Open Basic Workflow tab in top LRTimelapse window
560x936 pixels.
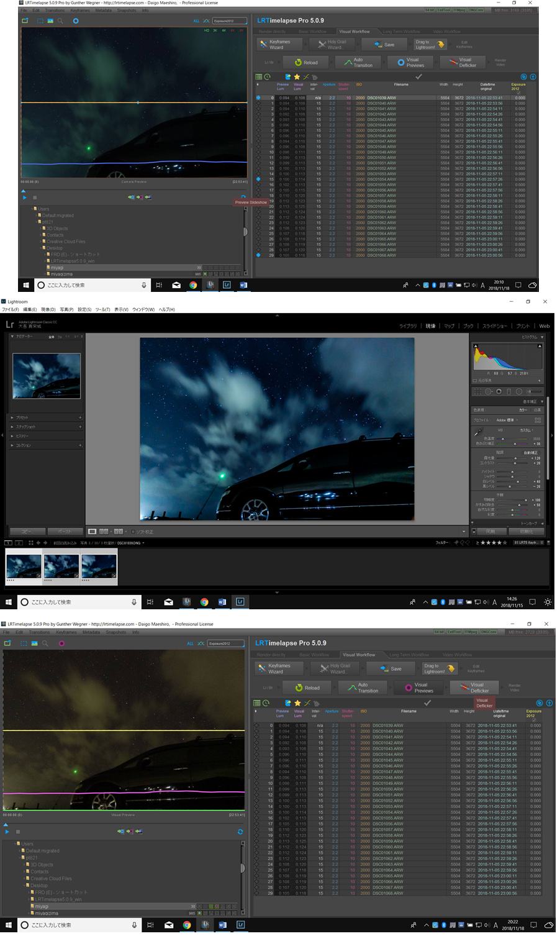click(312, 31)
